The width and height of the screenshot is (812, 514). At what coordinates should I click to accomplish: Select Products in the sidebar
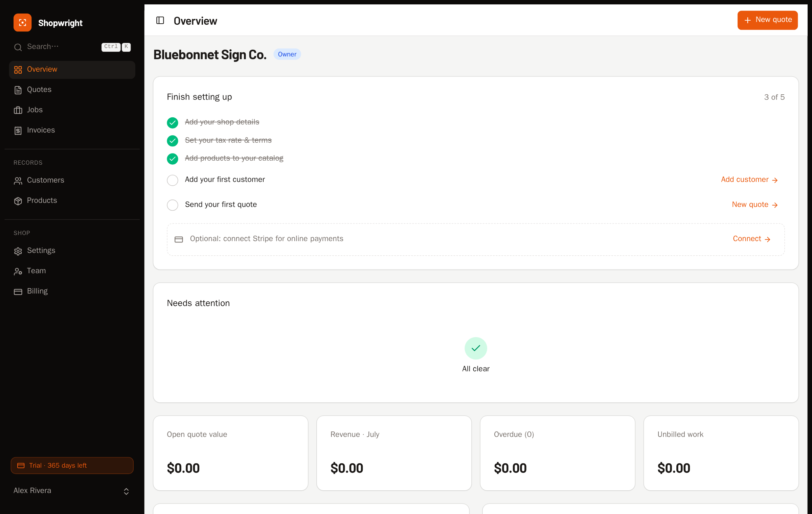coord(72,201)
